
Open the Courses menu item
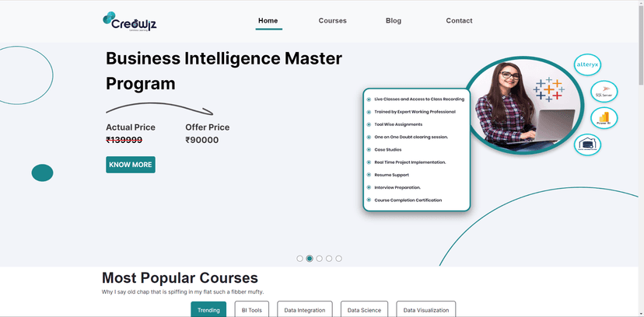point(333,20)
